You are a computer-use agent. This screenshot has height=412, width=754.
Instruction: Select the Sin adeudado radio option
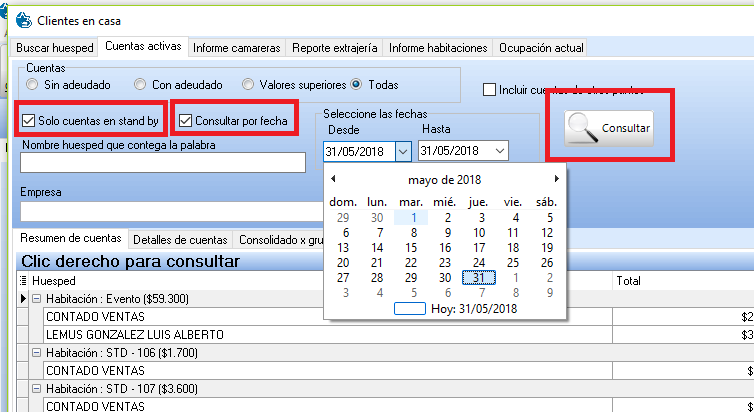tap(34, 85)
